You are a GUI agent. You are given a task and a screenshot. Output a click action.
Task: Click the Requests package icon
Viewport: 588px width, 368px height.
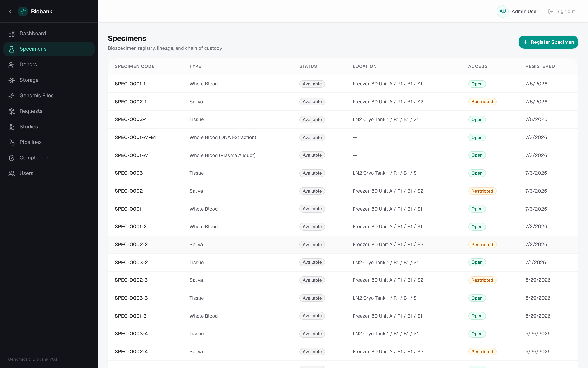click(12, 111)
